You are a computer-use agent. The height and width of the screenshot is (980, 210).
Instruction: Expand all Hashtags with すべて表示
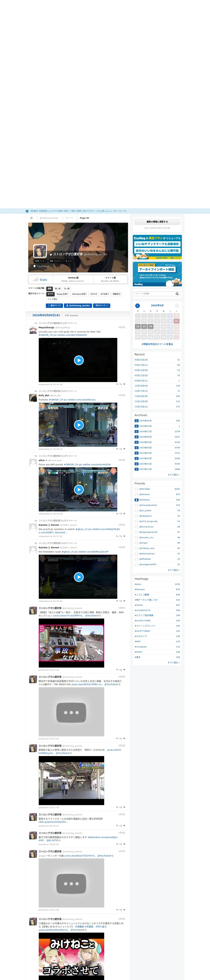point(174,663)
